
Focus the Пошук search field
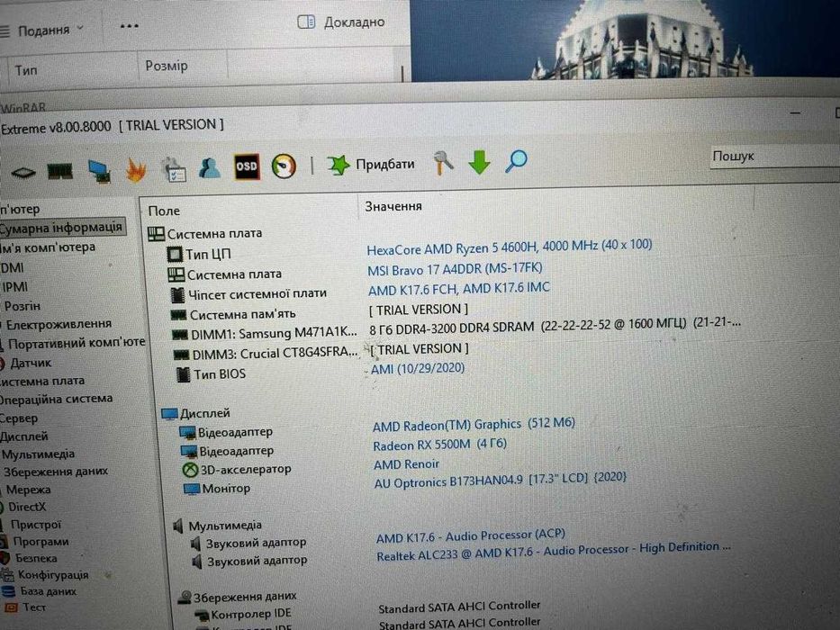coord(774,157)
